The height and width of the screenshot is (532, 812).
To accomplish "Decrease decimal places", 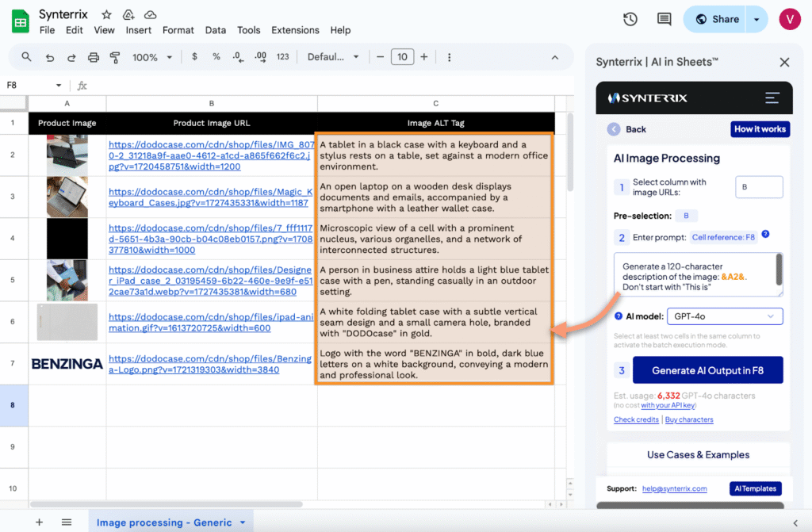I will (x=238, y=57).
